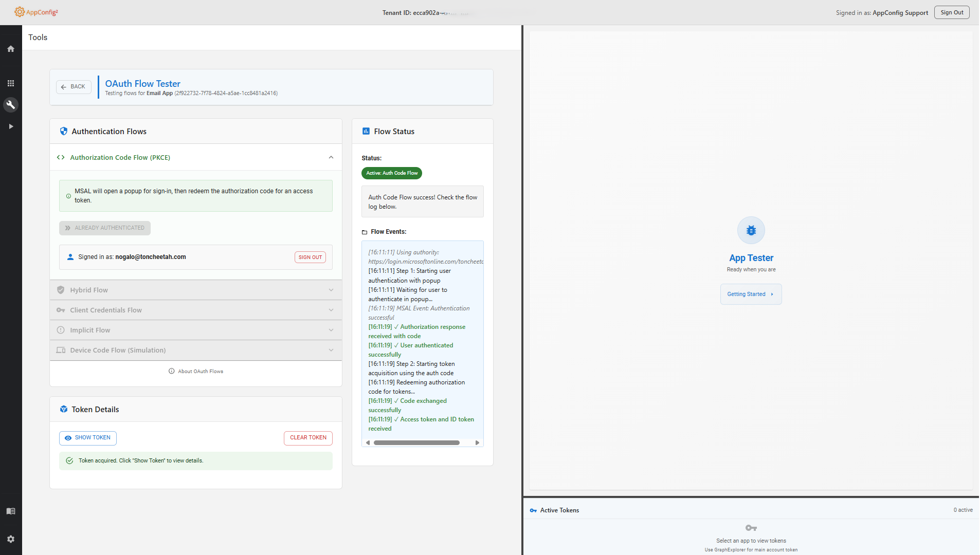Open the apps grid icon in sidebar
Image resolution: width=980 pixels, height=555 pixels.
11,83
